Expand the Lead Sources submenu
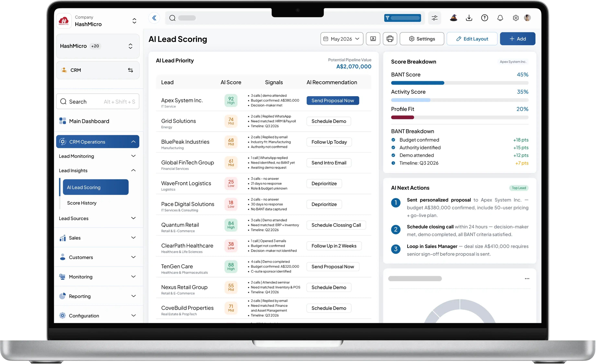 [x=133, y=218]
